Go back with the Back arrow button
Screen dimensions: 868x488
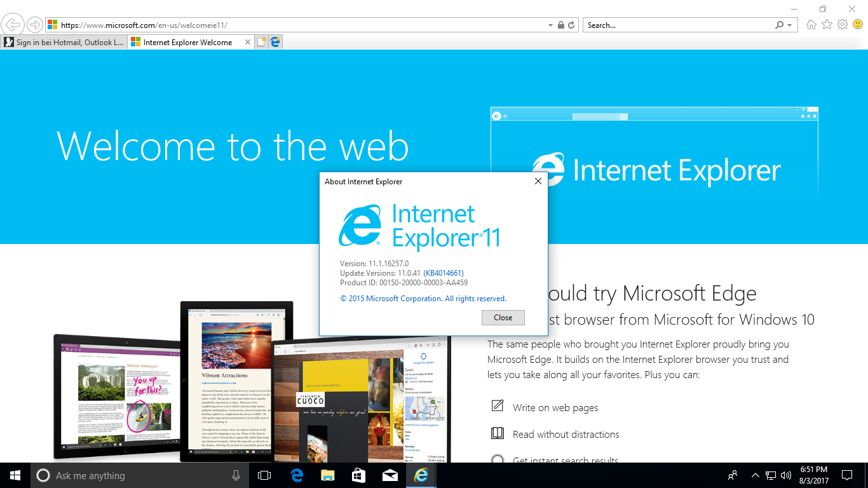click(x=13, y=25)
